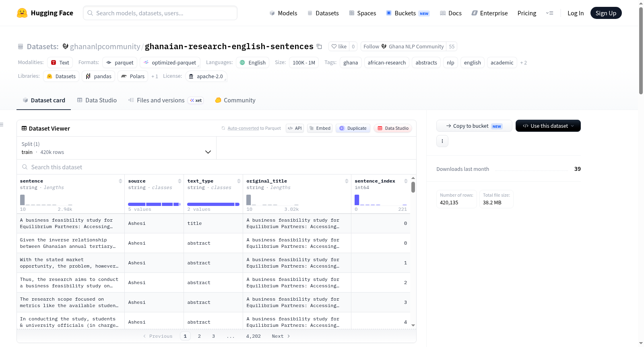644x347 pixels.
Task: Click the sentence length histogram
Action: (x=46, y=200)
